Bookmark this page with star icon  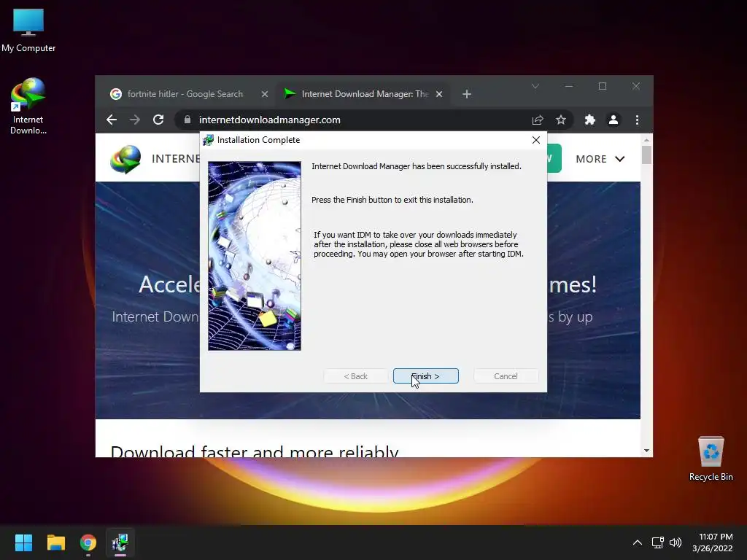click(x=561, y=120)
